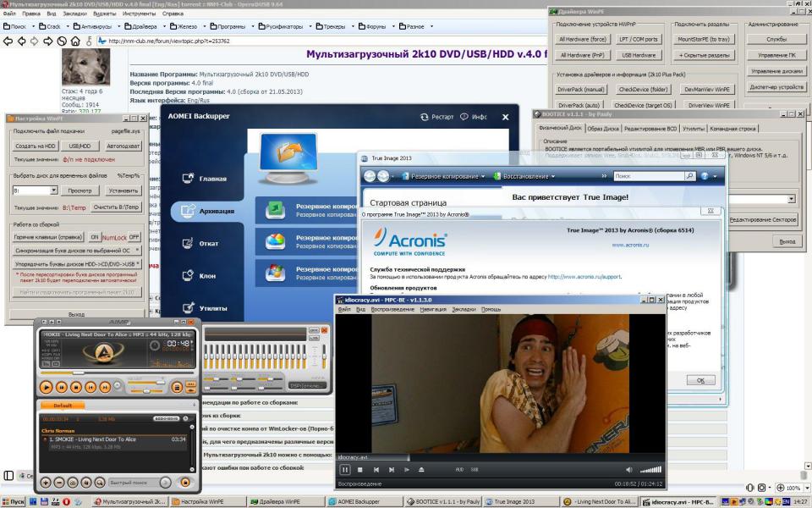Toggle Opera side panel icon at bottom-left
Screen dimensions: 812x508
tap(8, 475)
